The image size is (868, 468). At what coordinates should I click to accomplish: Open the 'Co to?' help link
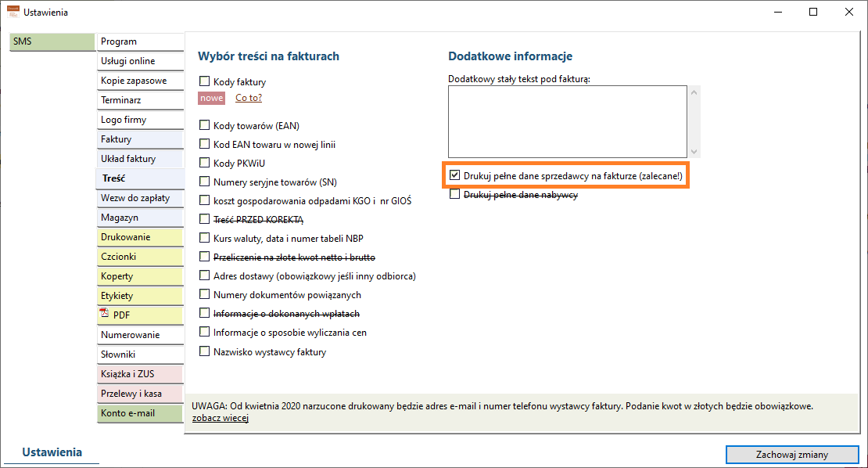[x=249, y=98]
